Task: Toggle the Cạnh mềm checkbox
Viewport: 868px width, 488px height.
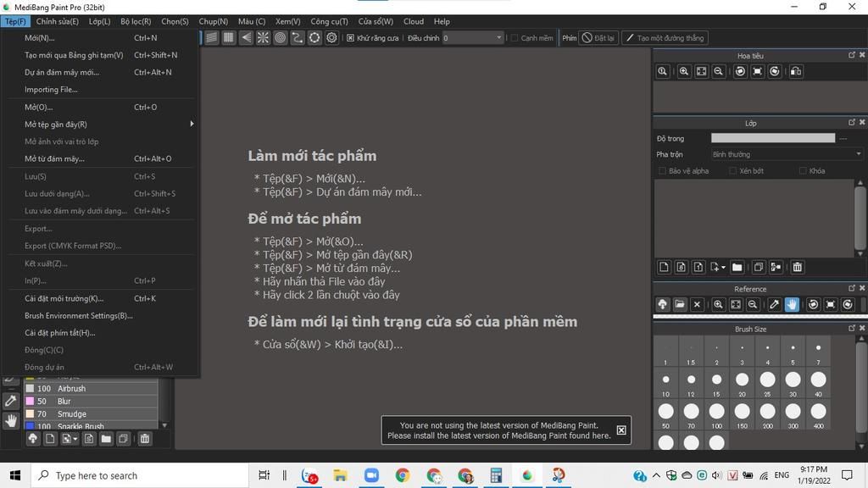Action: [515, 38]
